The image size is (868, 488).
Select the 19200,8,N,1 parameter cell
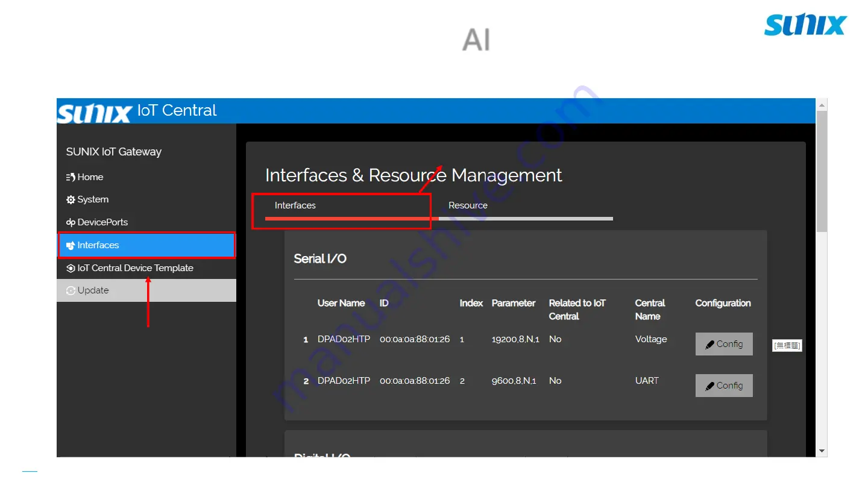(515, 339)
